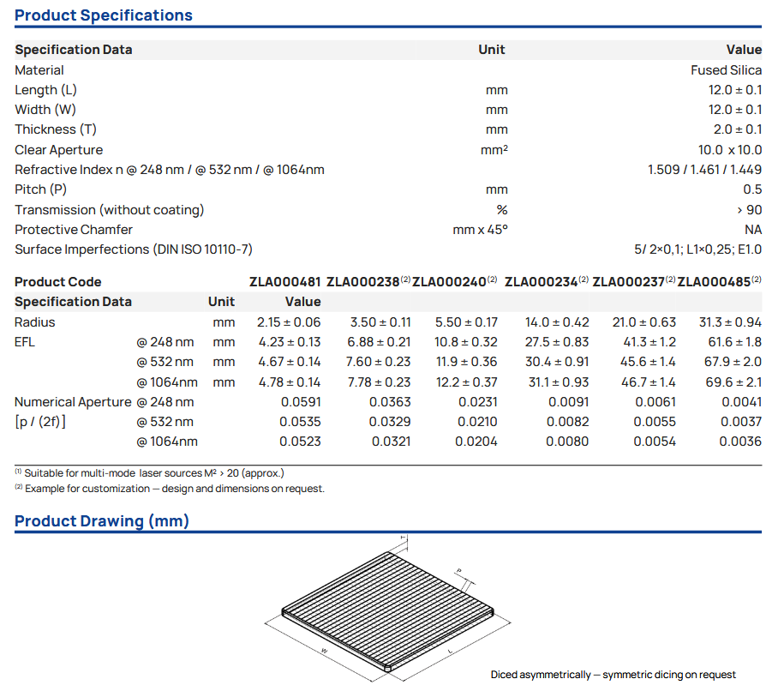Image resolution: width=784 pixels, height=691 pixels.
Task: Select the ZLA000237 column header
Action: coord(629,282)
